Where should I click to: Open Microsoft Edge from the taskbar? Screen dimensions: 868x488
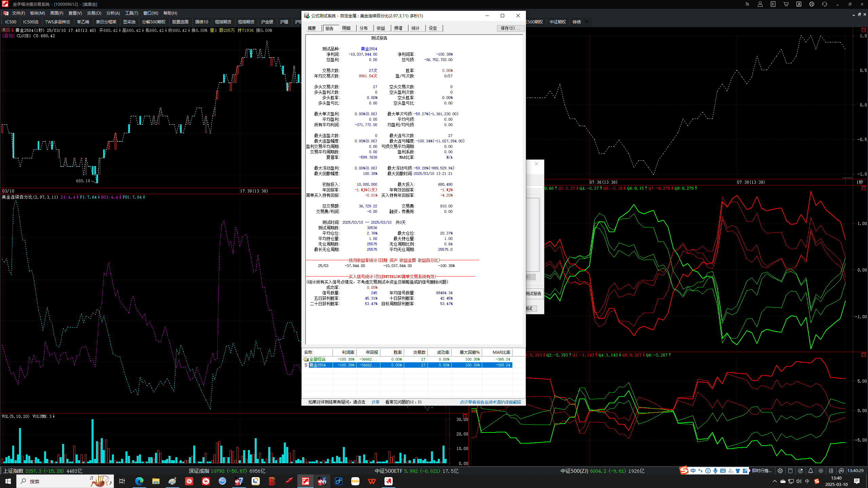click(x=139, y=481)
